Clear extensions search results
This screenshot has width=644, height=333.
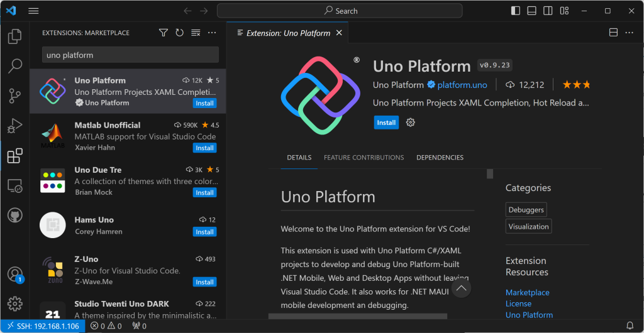196,33
